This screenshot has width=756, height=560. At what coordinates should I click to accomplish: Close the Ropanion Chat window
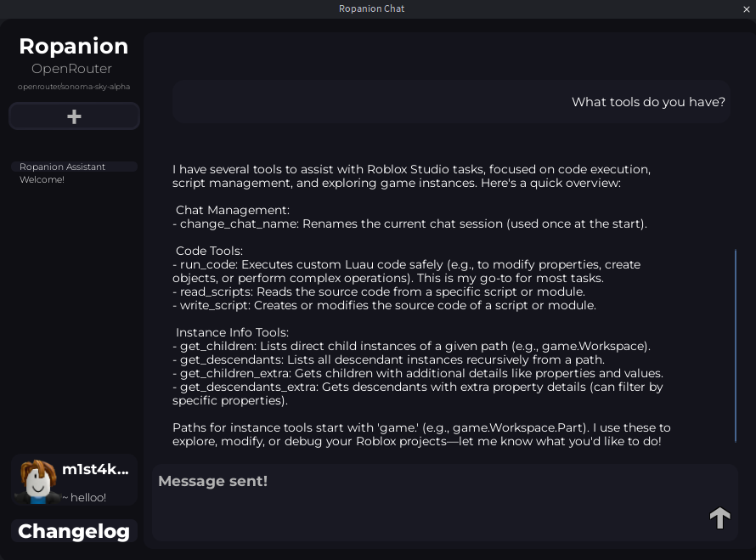(747, 9)
